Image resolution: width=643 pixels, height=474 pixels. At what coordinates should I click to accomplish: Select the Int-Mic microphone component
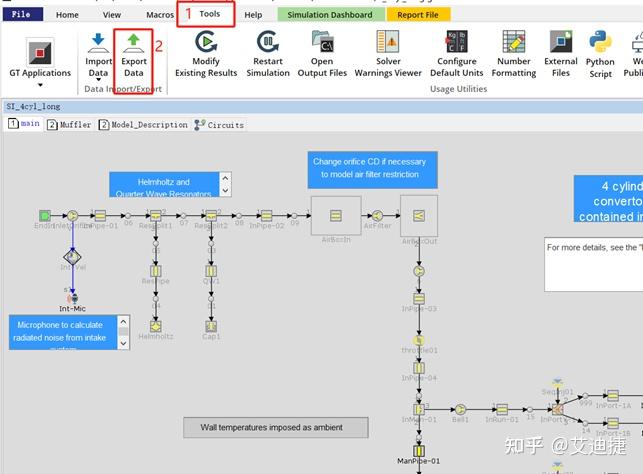[72, 298]
